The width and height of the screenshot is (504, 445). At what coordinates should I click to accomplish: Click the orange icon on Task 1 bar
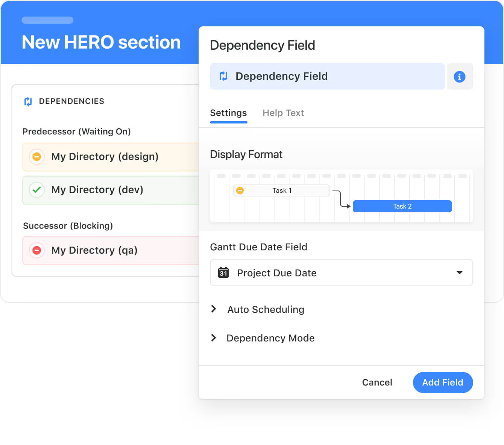[x=240, y=190]
